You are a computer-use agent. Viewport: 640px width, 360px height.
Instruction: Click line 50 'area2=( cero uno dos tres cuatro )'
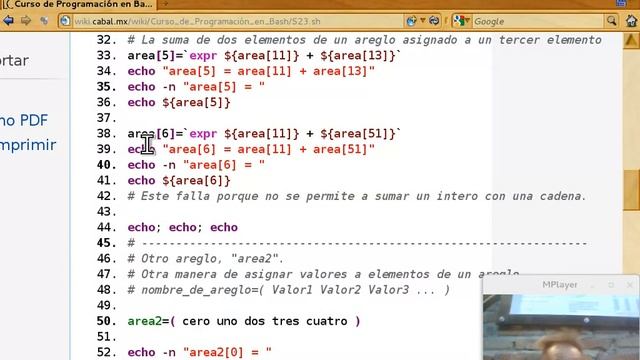pos(244,321)
